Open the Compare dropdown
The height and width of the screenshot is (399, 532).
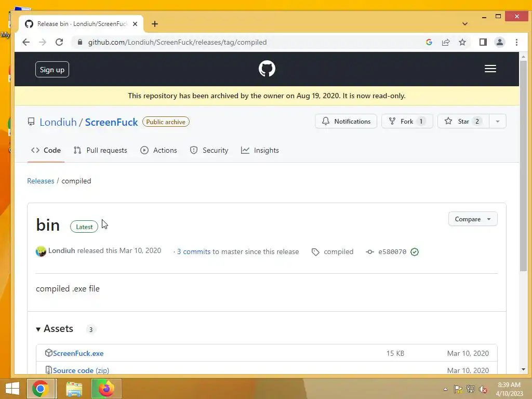pyautogui.click(x=473, y=219)
